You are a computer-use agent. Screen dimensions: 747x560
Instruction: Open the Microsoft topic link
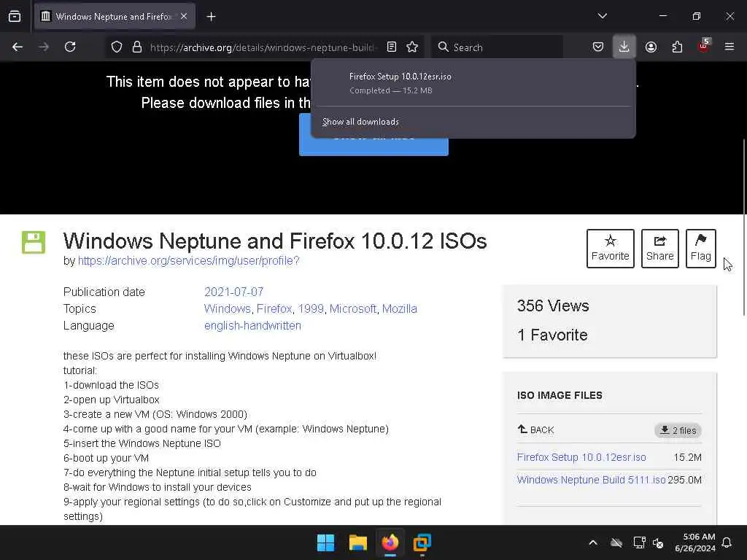tap(352, 308)
